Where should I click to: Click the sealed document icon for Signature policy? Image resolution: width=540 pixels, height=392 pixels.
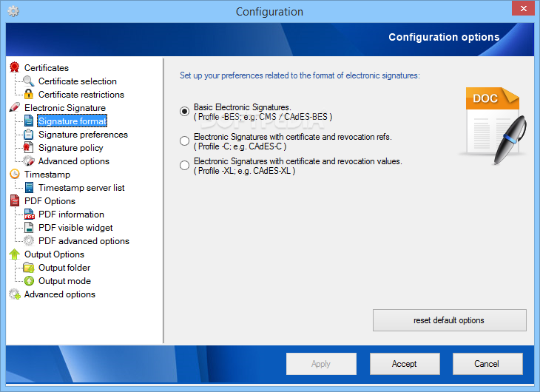point(29,147)
